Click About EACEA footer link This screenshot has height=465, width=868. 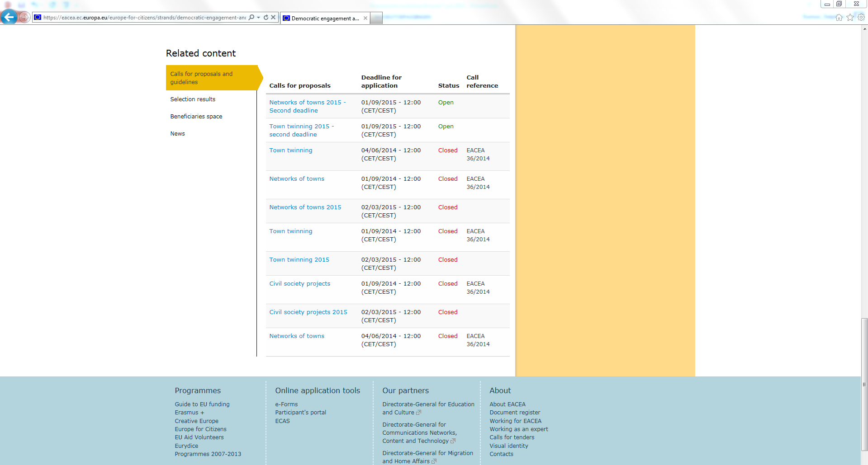click(x=508, y=404)
